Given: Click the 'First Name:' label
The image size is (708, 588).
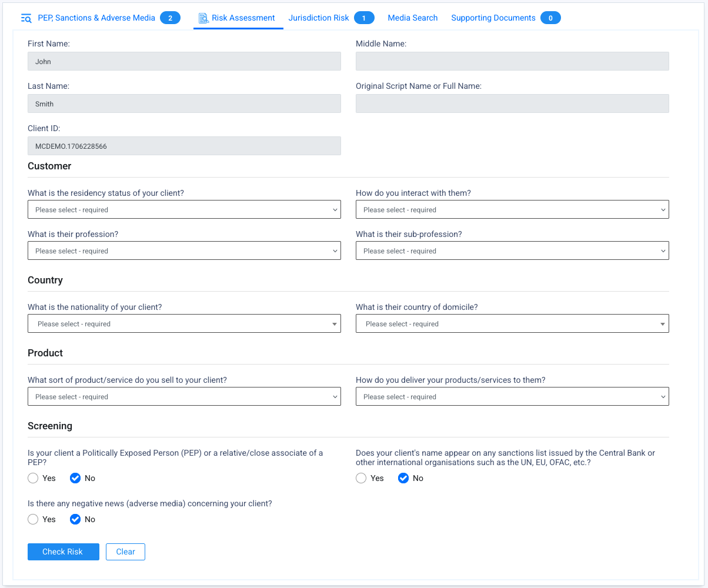Looking at the screenshot, I should click(49, 44).
